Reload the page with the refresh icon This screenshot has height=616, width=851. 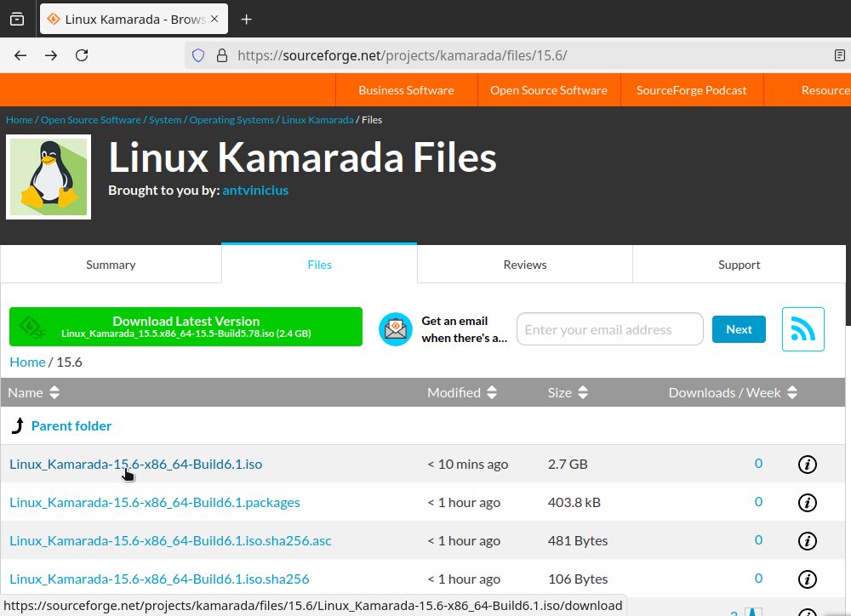pos(82,55)
